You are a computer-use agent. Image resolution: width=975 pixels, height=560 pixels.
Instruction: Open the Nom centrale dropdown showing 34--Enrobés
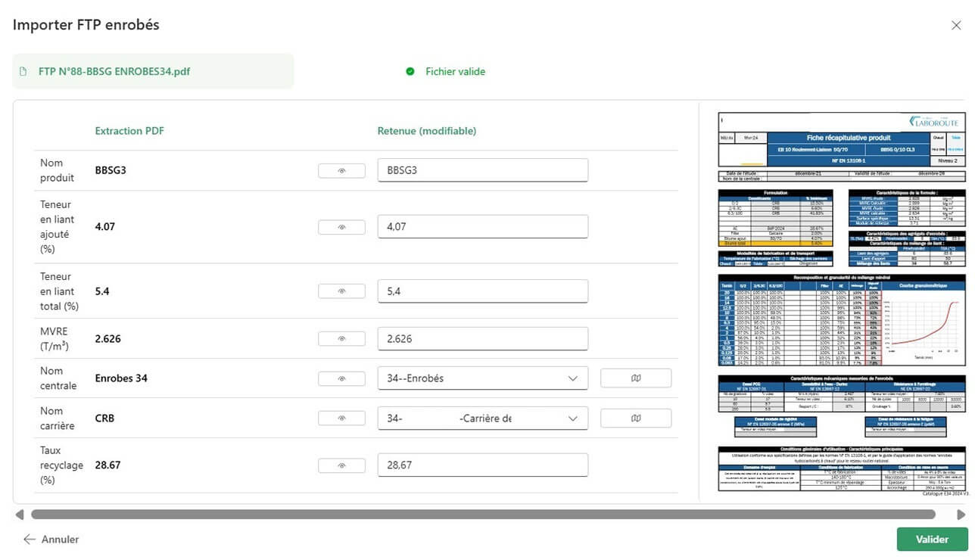point(483,378)
